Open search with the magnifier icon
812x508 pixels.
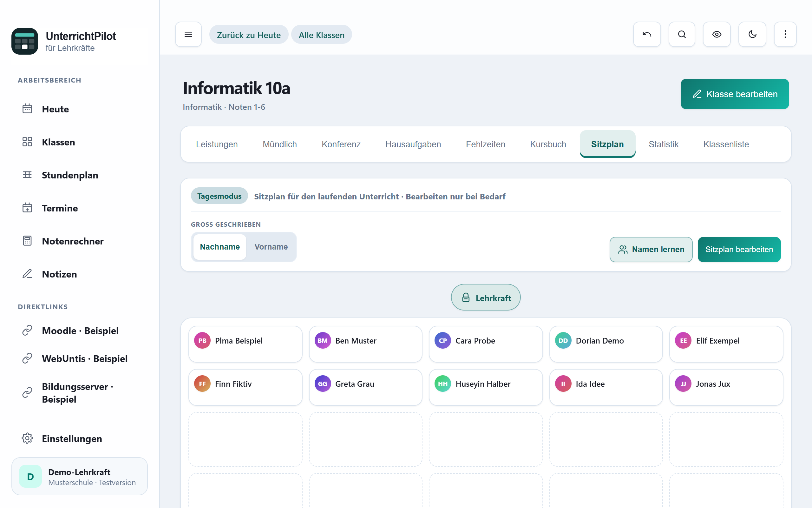click(x=681, y=34)
